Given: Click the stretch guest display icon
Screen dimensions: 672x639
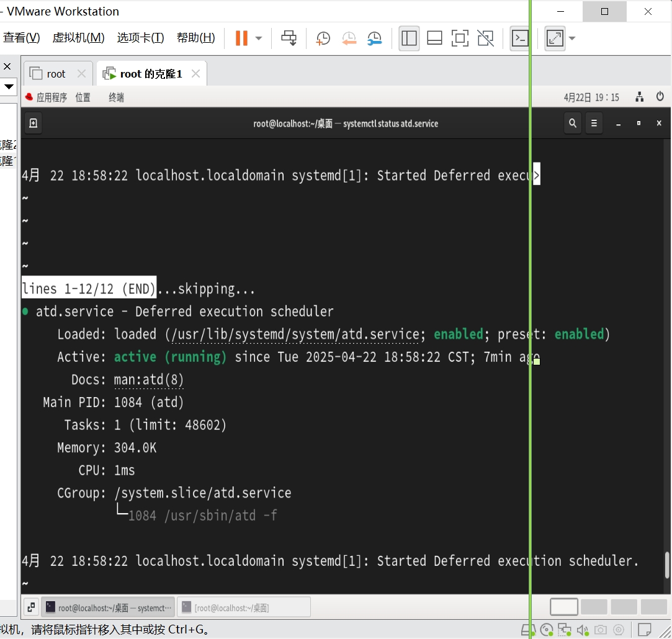Looking at the screenshot, I should (555, 38).
